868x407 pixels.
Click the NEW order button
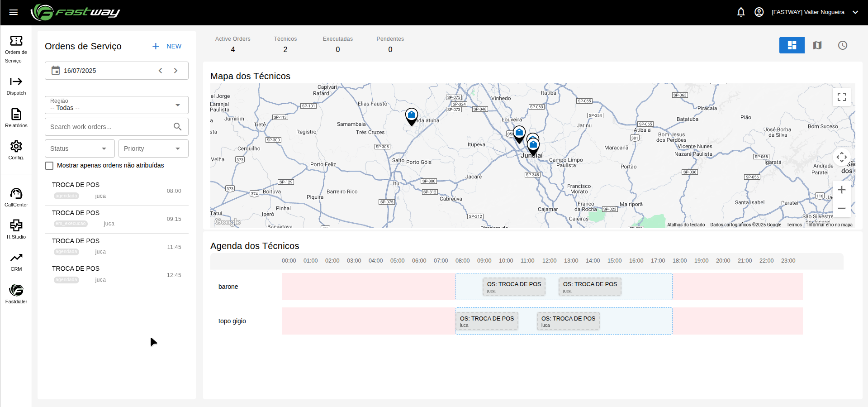(167, 46)
